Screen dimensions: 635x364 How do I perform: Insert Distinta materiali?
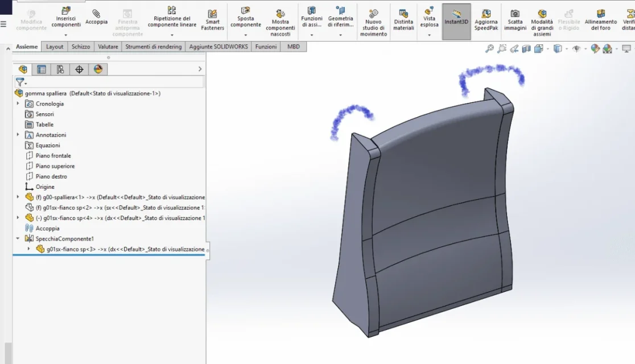point(403,20)
